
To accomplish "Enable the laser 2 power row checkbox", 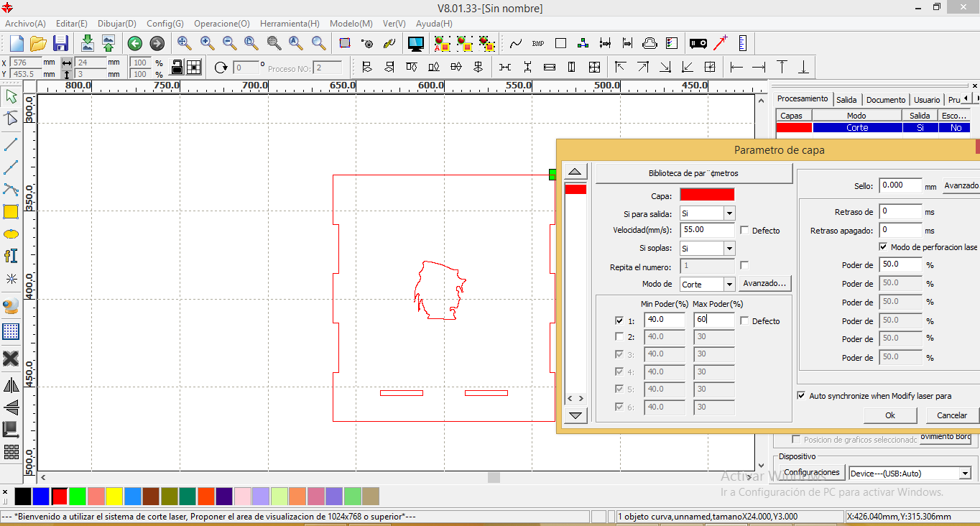I will (x=619, y=336).
